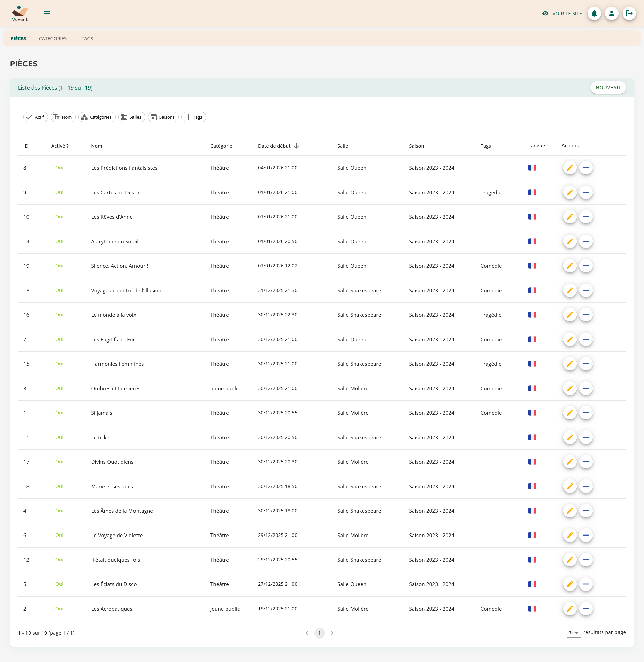This screenshot has height=662, width=644.
Task: Switch to the TAGS tab
Action: coord(87,39)
